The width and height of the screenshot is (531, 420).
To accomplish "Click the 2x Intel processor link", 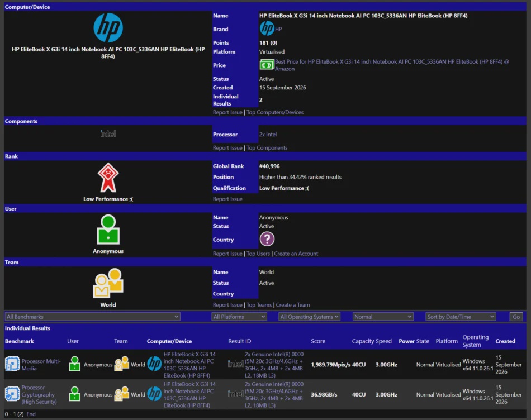I will click(x=268, y=135).
